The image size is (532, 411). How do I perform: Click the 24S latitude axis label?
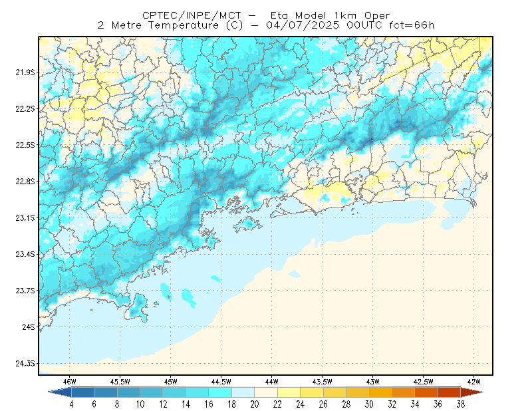(29, 327)
